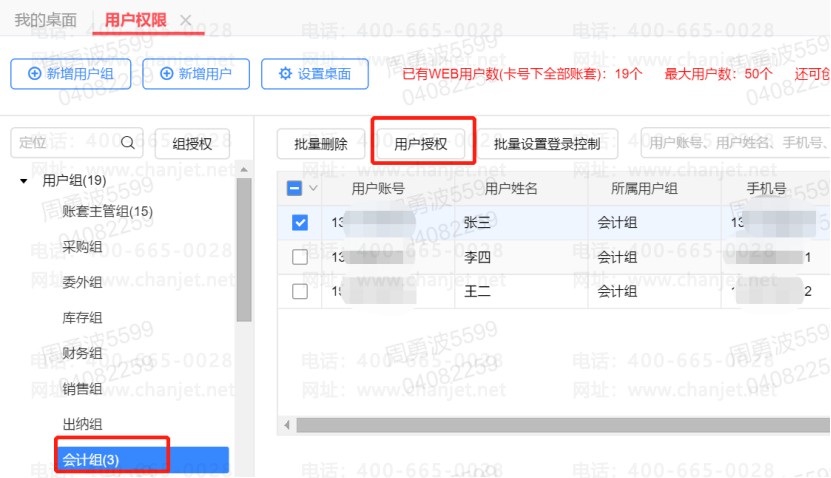Focus the 定位 search input field
Viewport: 831px width, 478px height.
(77, 143)
